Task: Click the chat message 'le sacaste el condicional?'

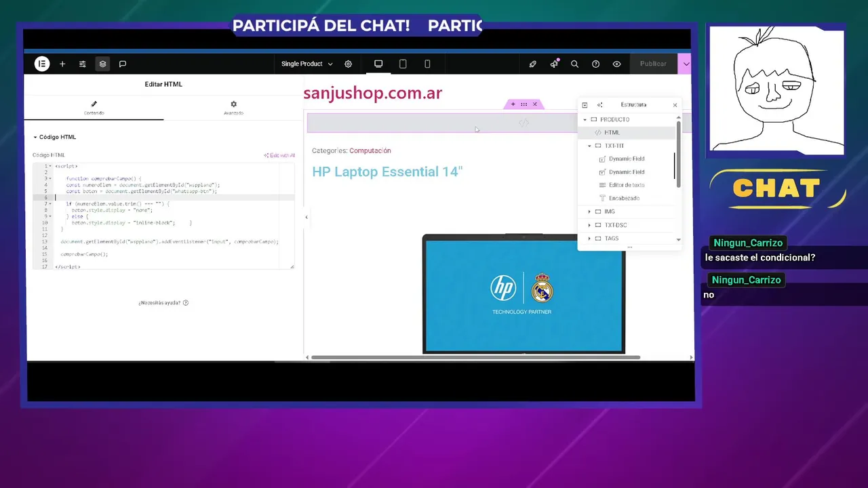Action: 759,258
